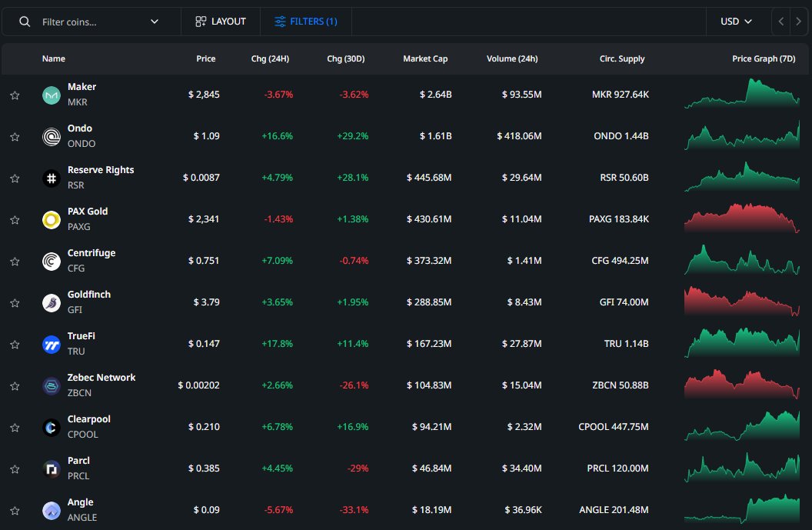
Task: View Angle 7-day price graph
Action: 741,508
